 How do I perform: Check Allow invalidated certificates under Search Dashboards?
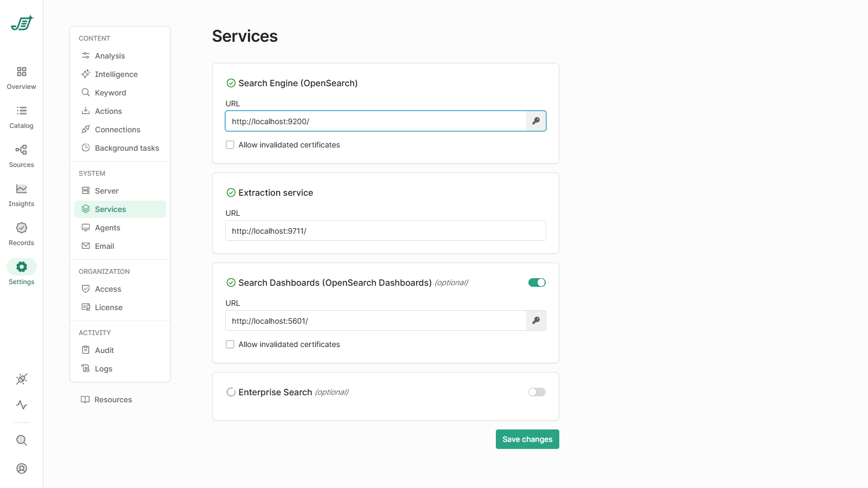pyautogui.click(x=230, y=344)
